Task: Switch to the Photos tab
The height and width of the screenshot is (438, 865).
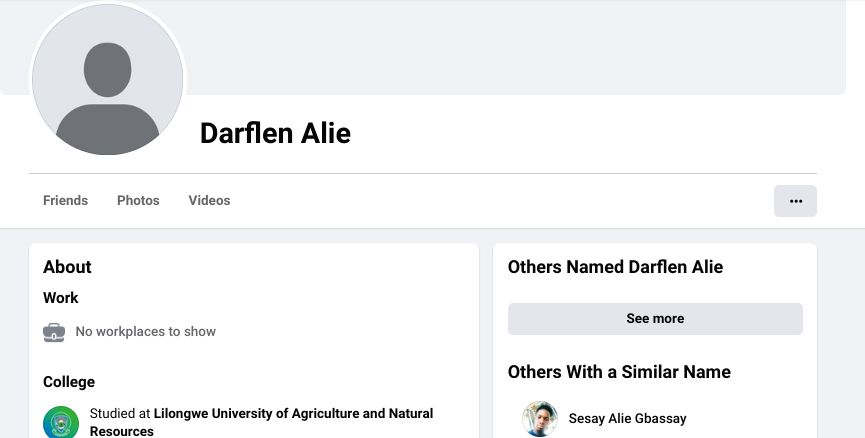Action: coord(138,200)
